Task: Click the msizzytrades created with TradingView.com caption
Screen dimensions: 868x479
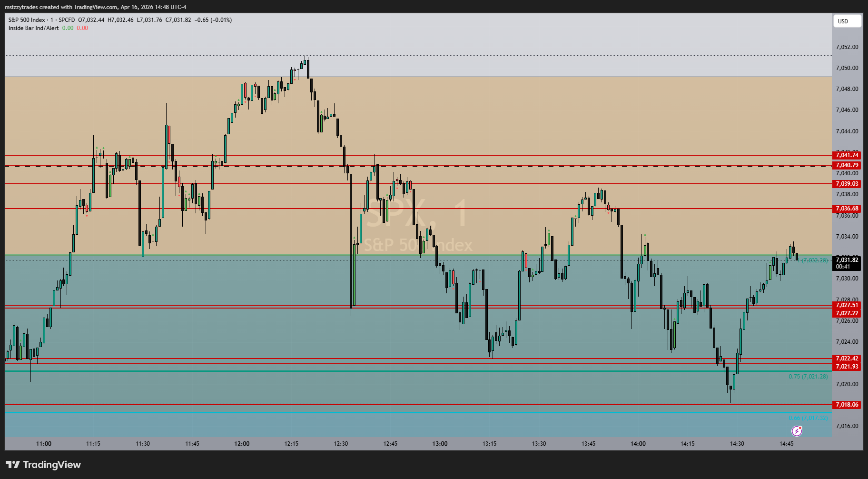Action: click(x=60, y=7)
